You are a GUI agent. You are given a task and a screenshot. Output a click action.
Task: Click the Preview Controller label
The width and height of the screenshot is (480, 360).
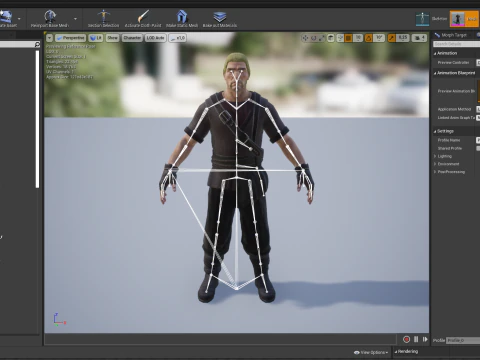click(x=453, y=62)
